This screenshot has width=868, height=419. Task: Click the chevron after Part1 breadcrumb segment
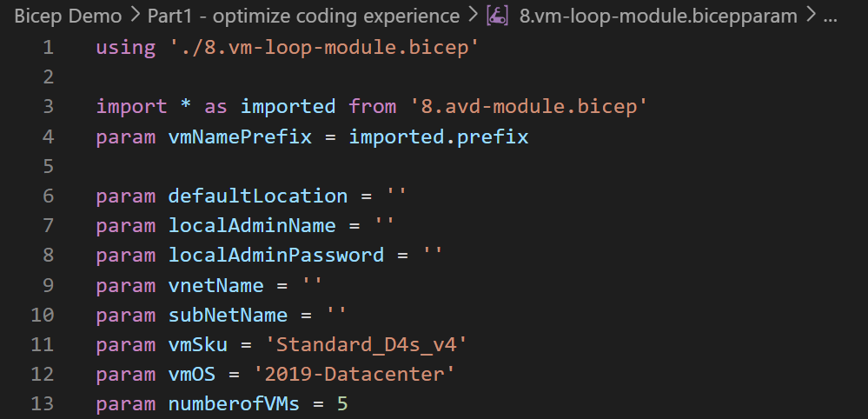[x=473, y=16]
